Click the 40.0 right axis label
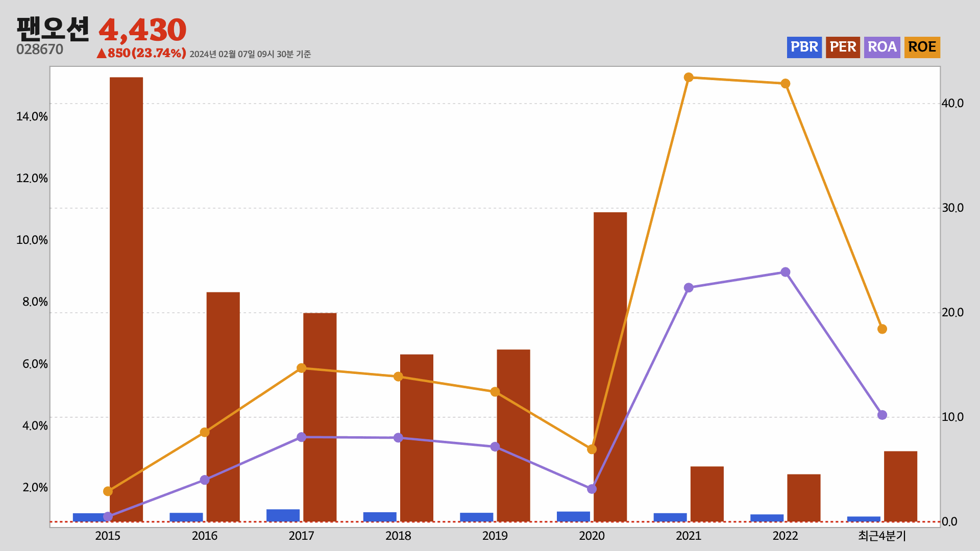 tap(953, 104)
